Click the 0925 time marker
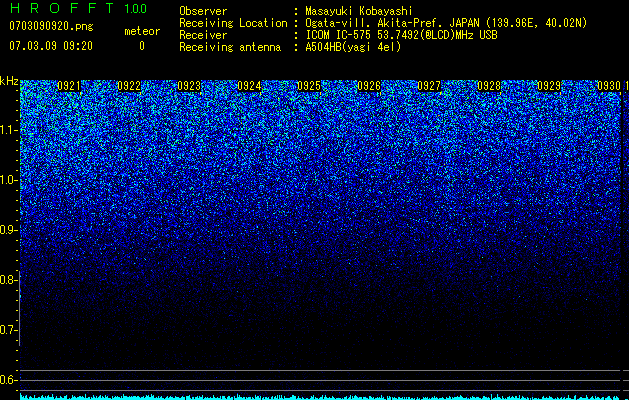This screenshot has height=400, width=629. [x=309, y=86]
